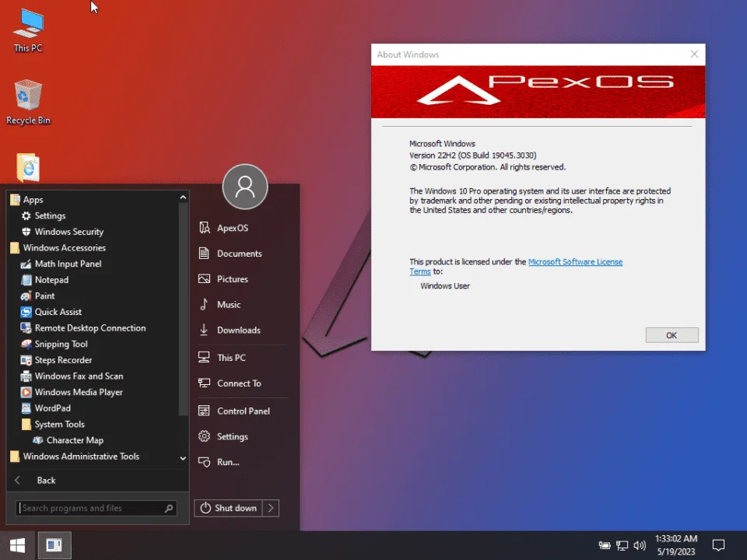
Task: Click the Windows Start button
Action: point(18,545)
